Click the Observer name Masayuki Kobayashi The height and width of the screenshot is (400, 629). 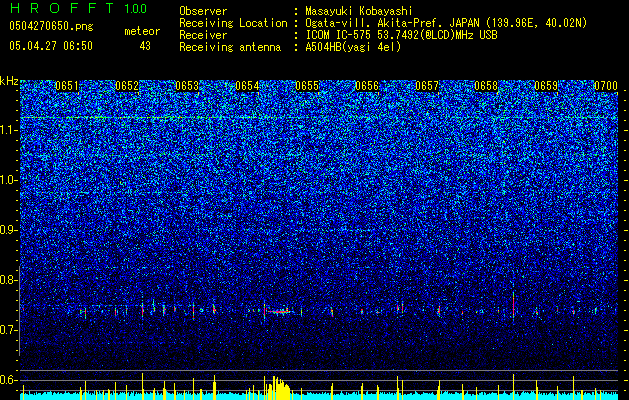point(359,11)
